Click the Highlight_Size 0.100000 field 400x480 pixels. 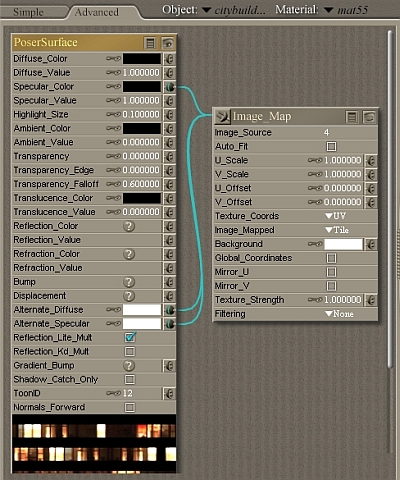141,115
